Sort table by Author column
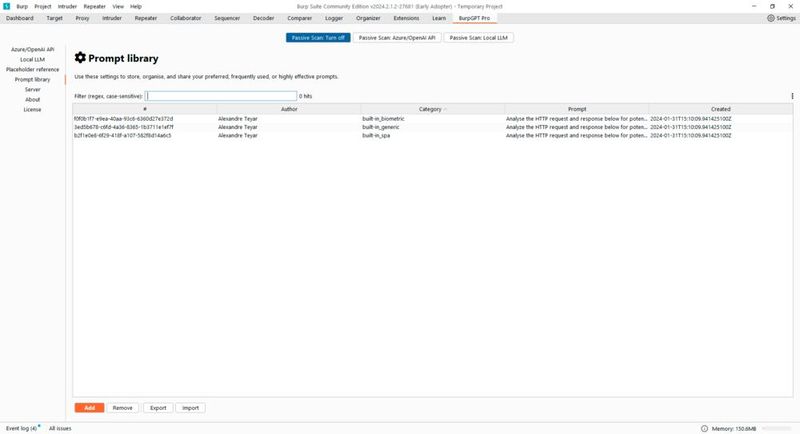Screen dimensions: 800x434 click(x=289, y=109)
